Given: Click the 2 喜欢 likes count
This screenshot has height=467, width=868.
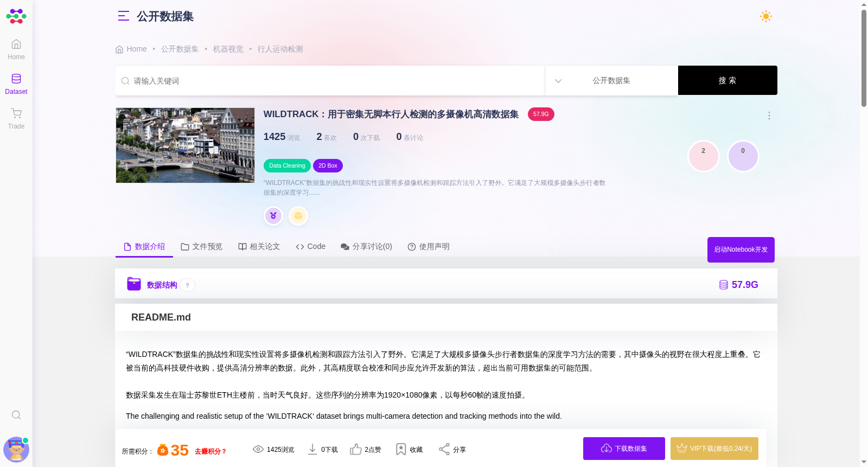Looking at the screenshot, I should (x=327, y=137).
